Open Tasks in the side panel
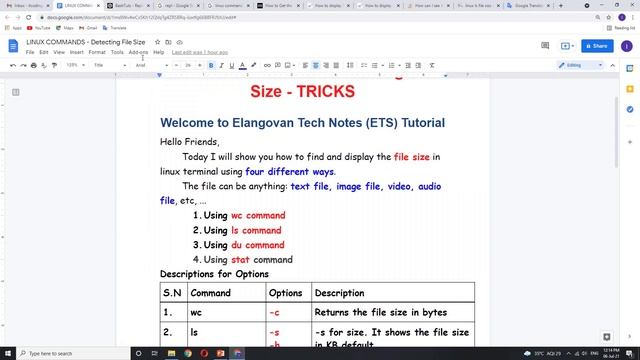Image resolution: width=640 pixels, height=360 pixels. pos(630,109)
